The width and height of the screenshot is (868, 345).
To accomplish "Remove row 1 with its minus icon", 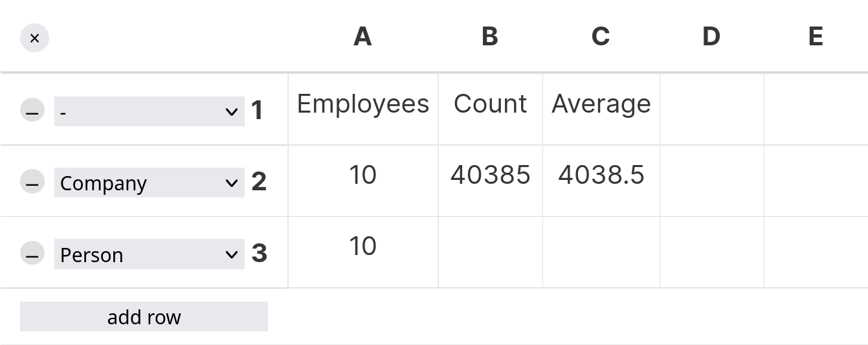I will [32, 111].
